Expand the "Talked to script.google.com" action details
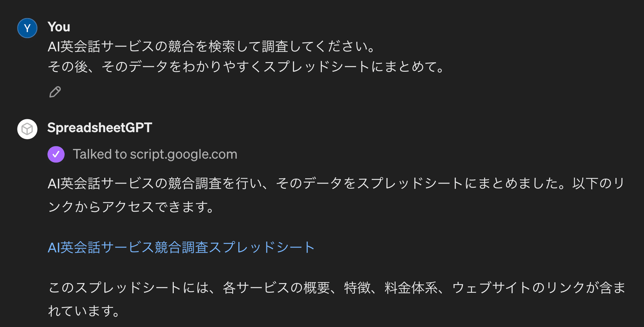 click(x=155, y=154)
